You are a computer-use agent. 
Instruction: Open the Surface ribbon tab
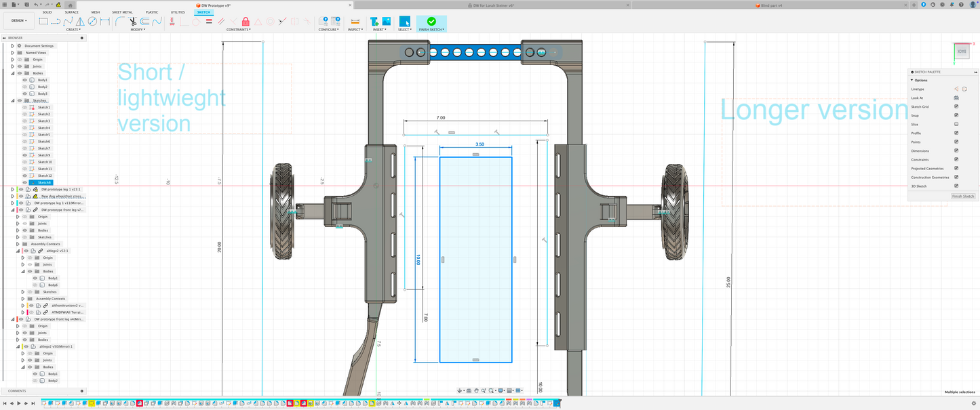click(71, 12)
